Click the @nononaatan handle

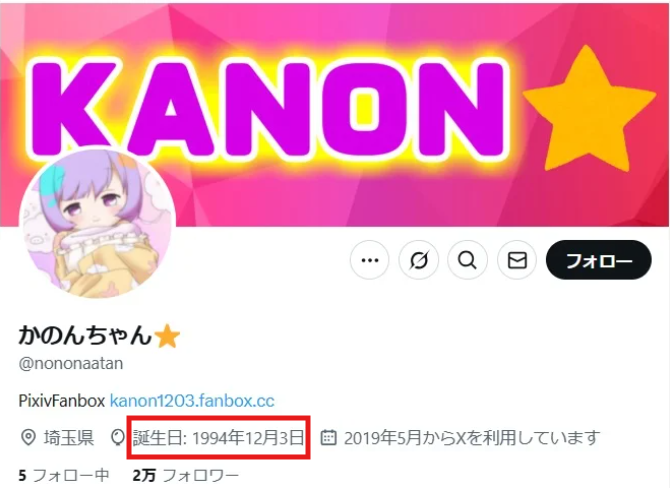point(71,364)
